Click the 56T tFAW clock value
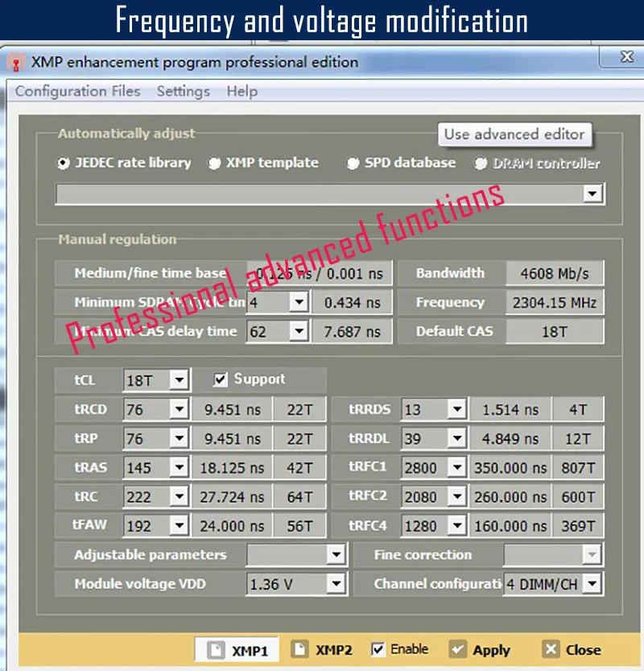Image resolution: width=644 pixels, height=671 pixels. click(x=299, y=526)
